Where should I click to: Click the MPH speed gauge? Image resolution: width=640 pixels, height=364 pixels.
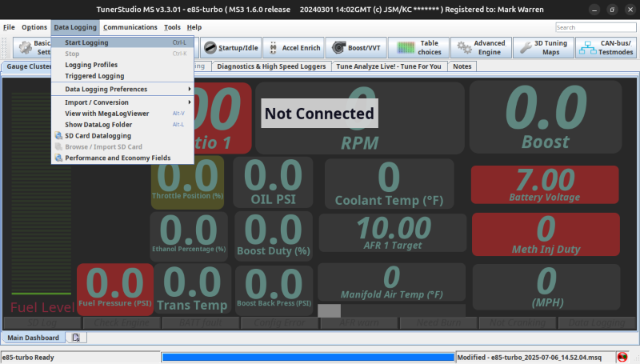[546, 287]
